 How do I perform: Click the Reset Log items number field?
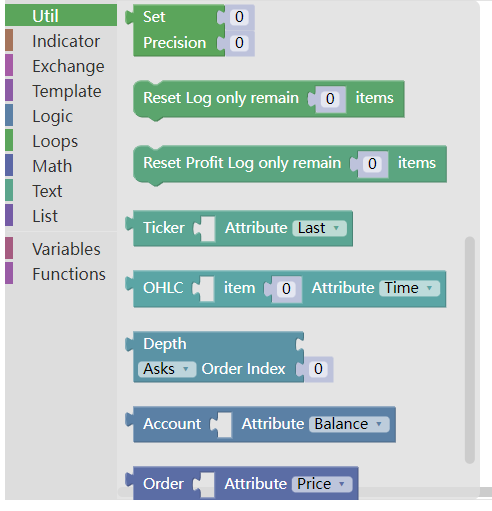(330, 99)
